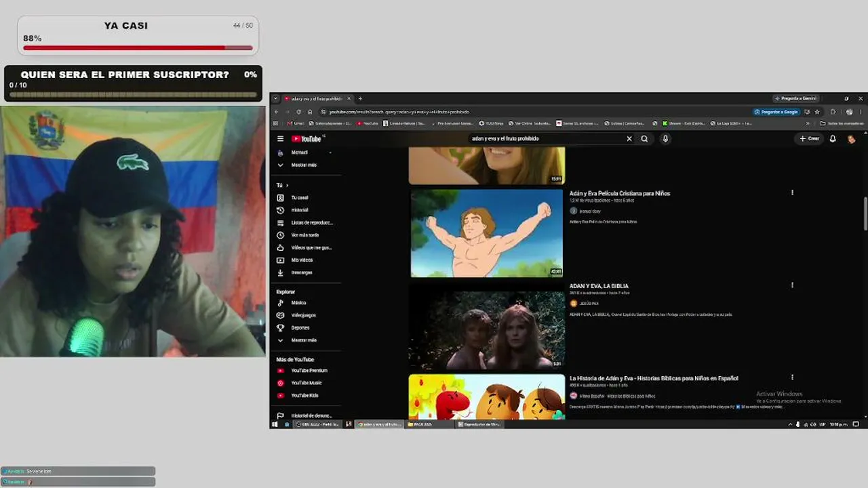Image resolution: width=868 pixels, height=488 pixels.
Task: Open the YouTube bookmark in bookmarks bar
Action: 367,123
